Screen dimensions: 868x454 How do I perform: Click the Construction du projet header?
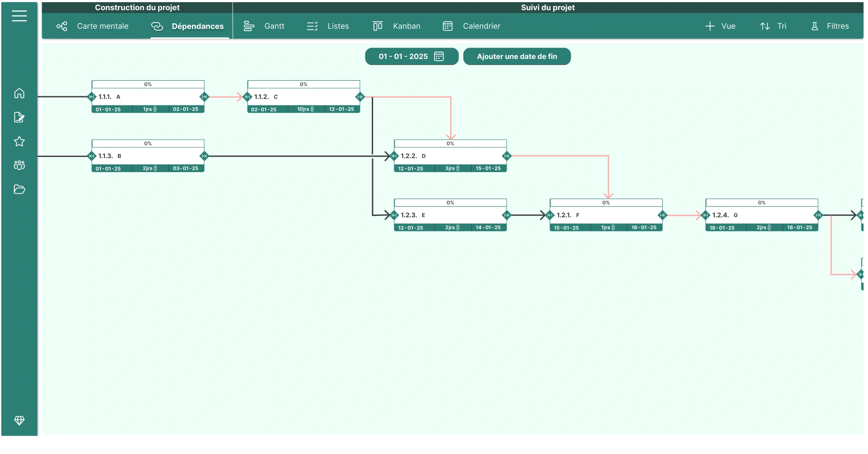[137, 7]
